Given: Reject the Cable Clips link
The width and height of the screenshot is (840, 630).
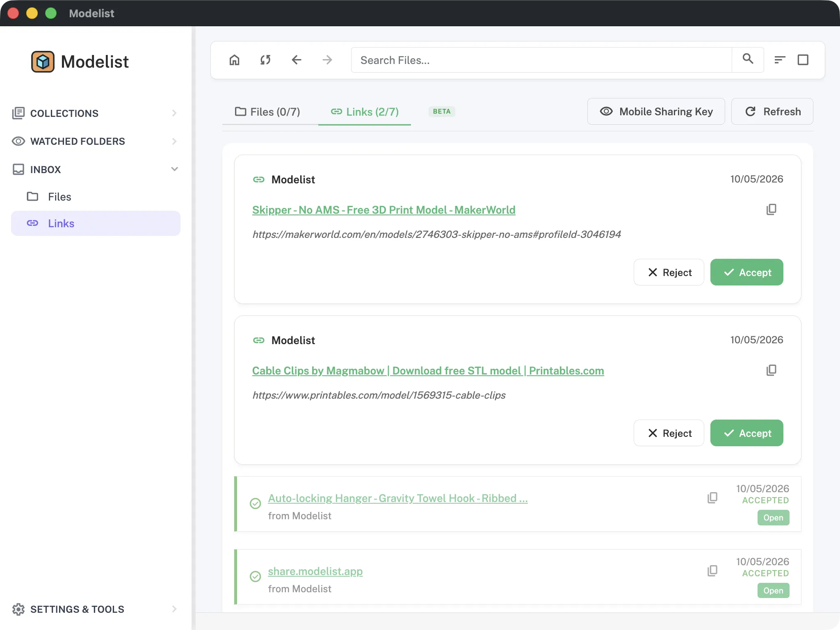Looking at the screenshot, I should (669, 433).
